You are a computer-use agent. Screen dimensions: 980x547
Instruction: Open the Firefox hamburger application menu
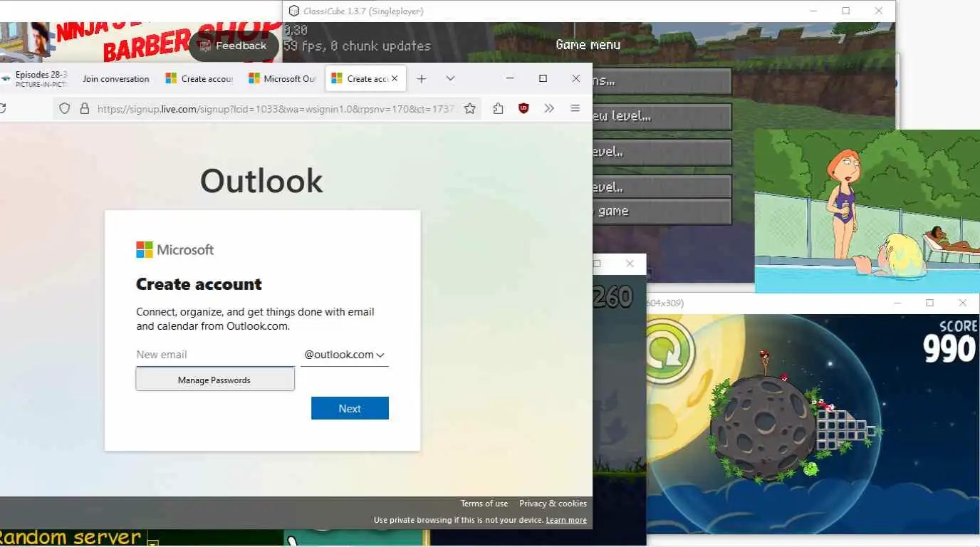[x=575, y=109]
